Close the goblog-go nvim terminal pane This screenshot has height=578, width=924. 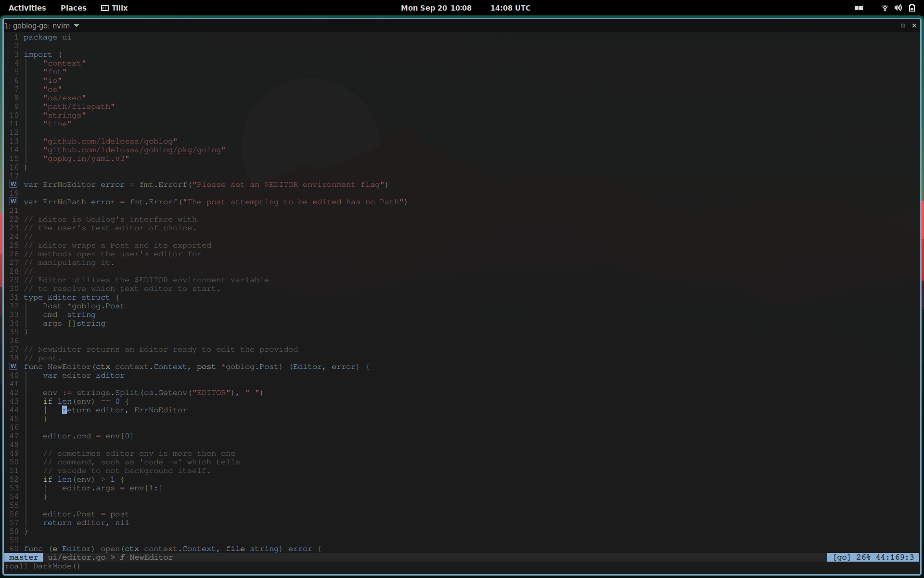pyautogui.click(x=914, y=26)
